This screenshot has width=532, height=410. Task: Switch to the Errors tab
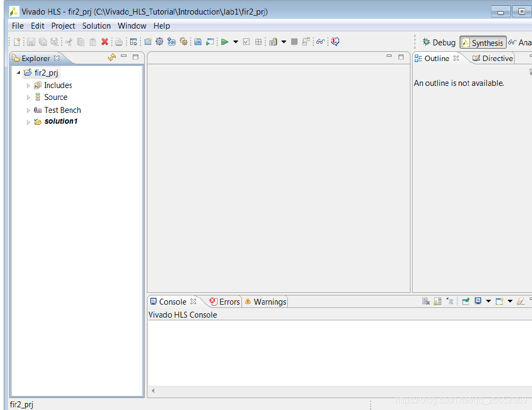click(x=225, y=302)
